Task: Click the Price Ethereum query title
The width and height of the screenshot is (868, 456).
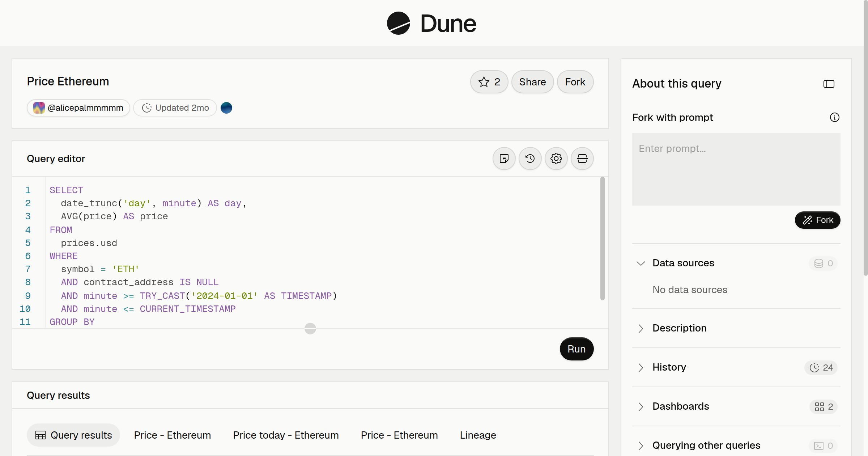Action: (68, 81)
